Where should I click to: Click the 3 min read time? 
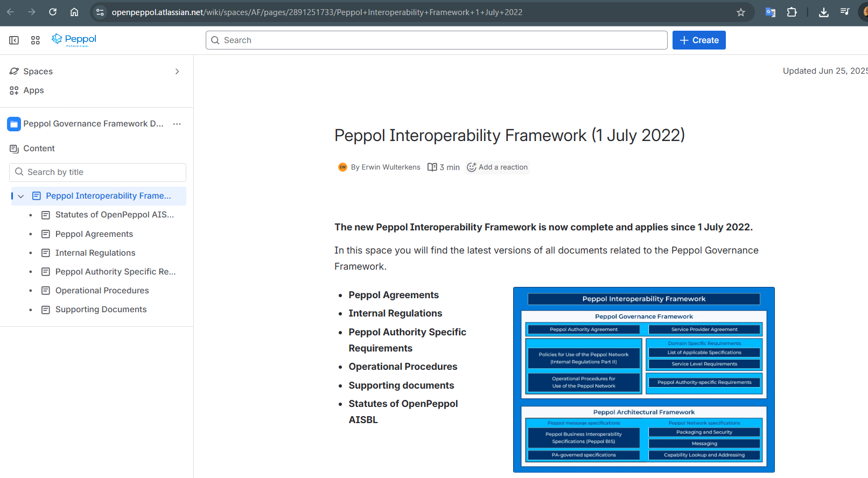444,167
